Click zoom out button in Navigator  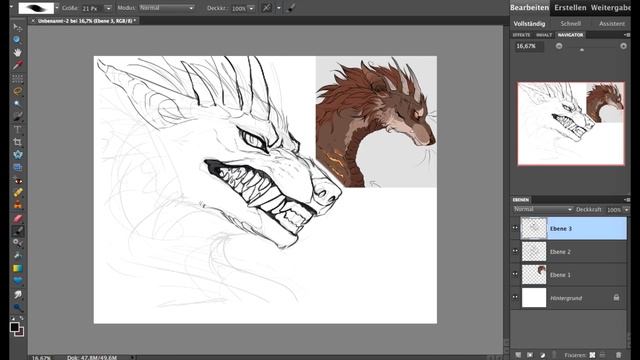(x=559, y=46)
